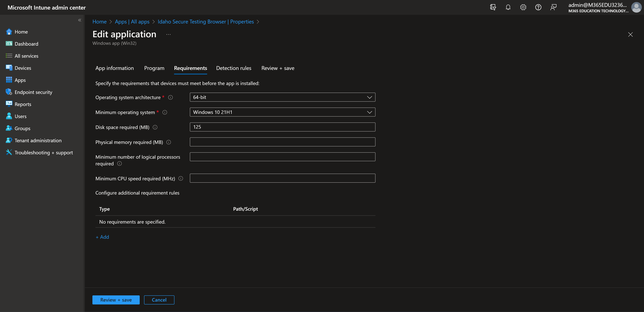Show info for Physical memory required
The width and height of the screenshot is (644, 312).
coord(169,142)
